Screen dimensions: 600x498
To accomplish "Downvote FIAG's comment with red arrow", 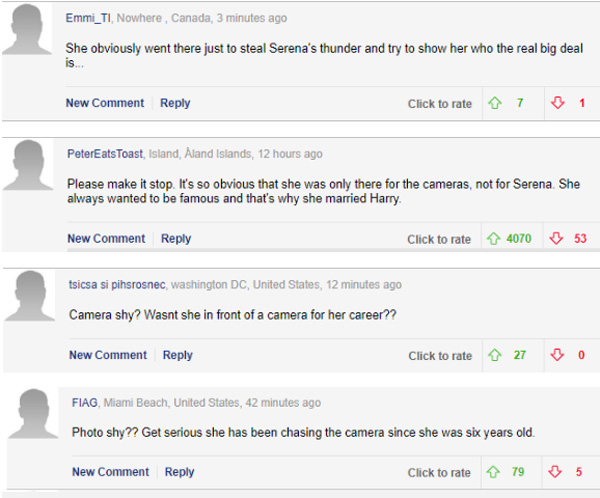I will tap(557, 472).
